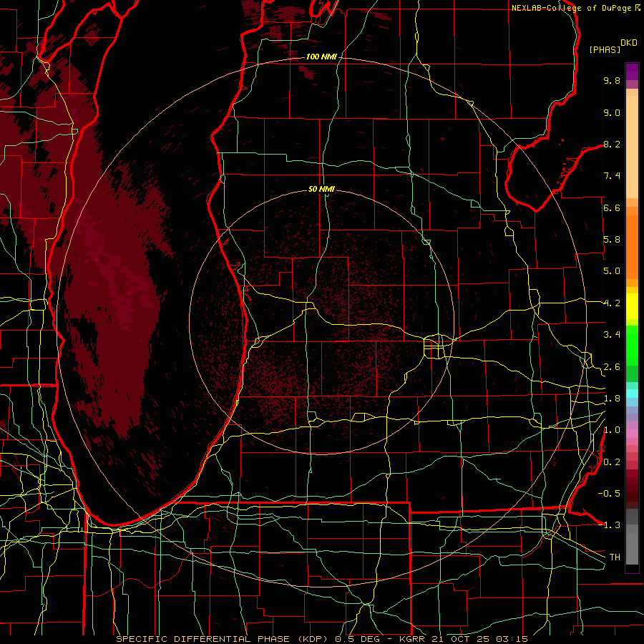Click the purple top segment of the color bar
Image resolution: width=644 pixels, height=644 pixels.
[x=632, y=72]
